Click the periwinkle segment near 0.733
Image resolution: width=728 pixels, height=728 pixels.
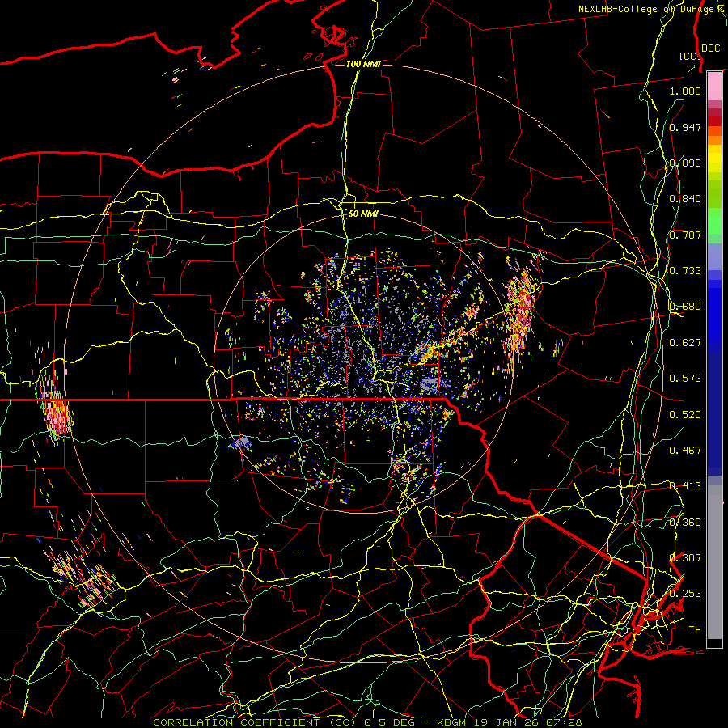[714, 256]
